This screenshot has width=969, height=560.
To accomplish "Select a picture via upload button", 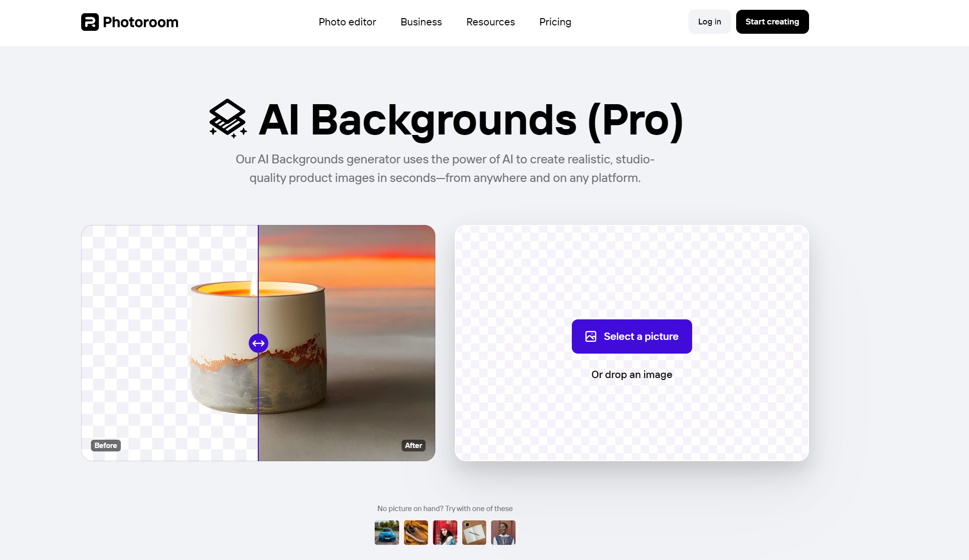I will (x=631, y=336).
